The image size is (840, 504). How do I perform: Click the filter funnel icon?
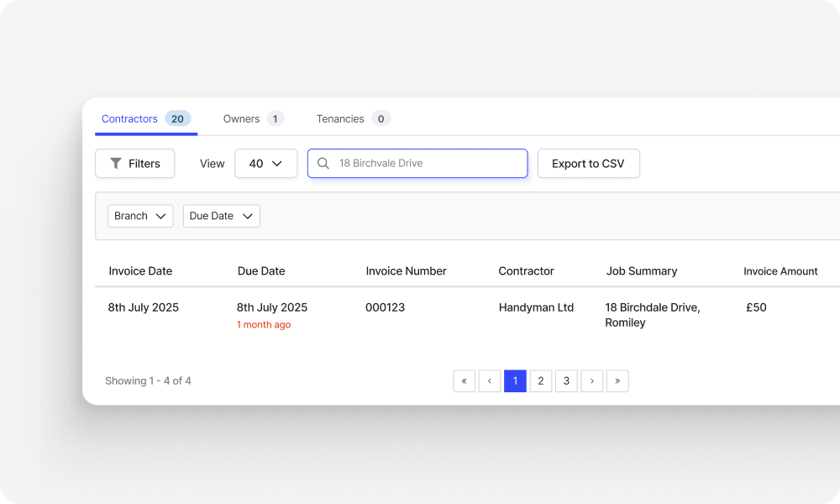[117, 163]
